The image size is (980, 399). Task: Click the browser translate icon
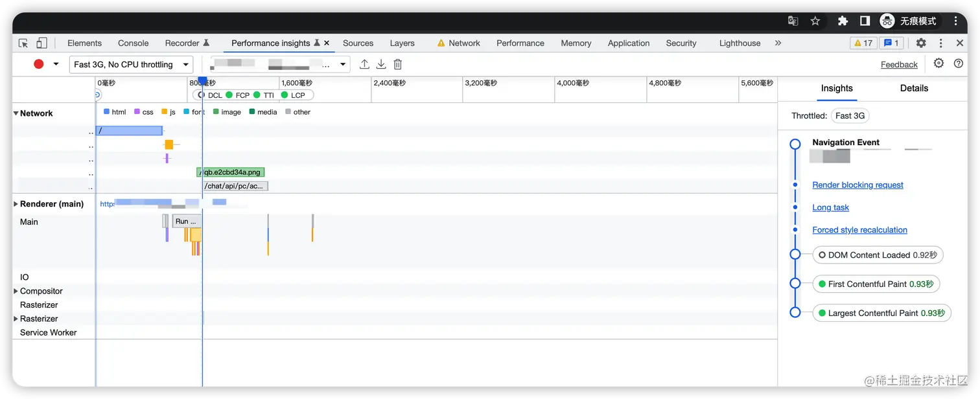tap(793, 21)
